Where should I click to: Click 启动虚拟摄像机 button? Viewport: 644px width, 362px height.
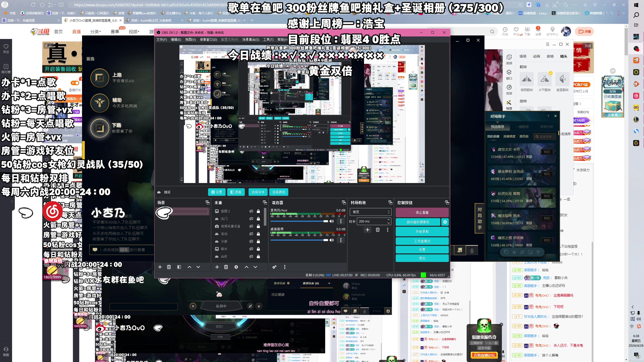click(x=418, y=222)
